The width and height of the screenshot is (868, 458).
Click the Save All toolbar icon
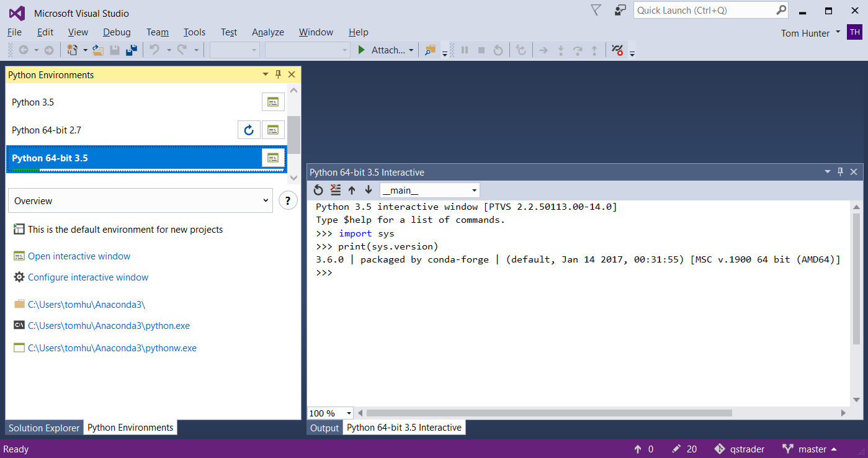point(132,50)
